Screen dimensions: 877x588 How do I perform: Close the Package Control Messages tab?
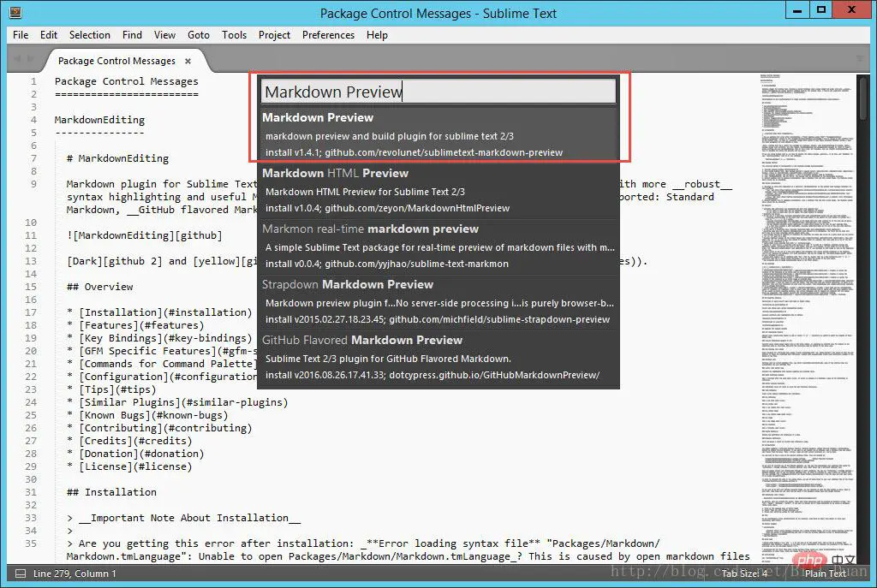[x=188, y=61]
